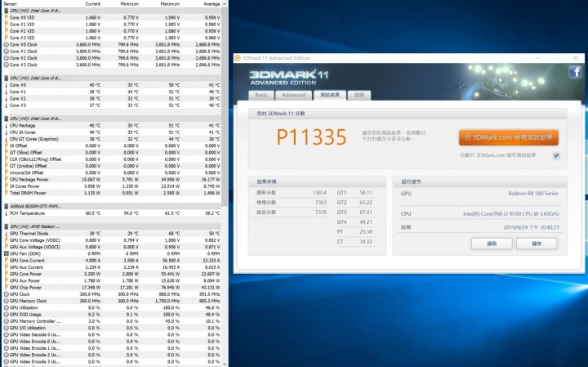Click the 3DMark 11 title bar icon
The height and width of the screenshot is (367, 588).
coord(237,58)
